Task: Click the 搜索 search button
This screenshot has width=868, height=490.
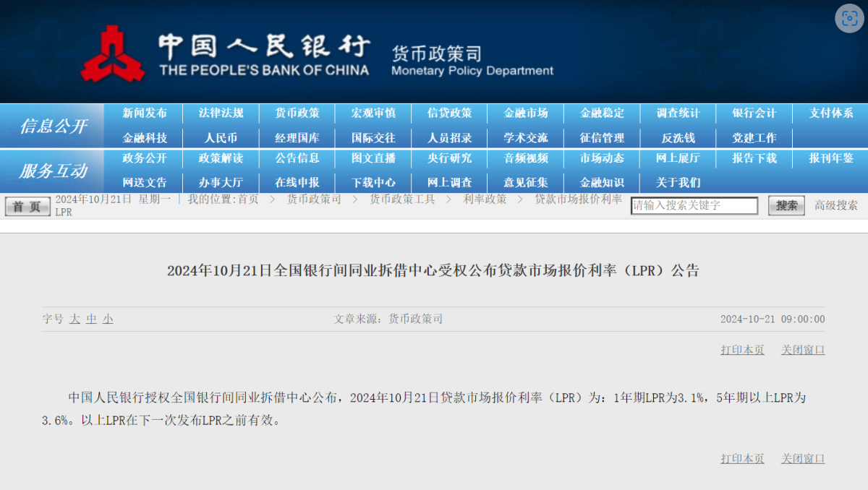Action: tap(786, 206)
